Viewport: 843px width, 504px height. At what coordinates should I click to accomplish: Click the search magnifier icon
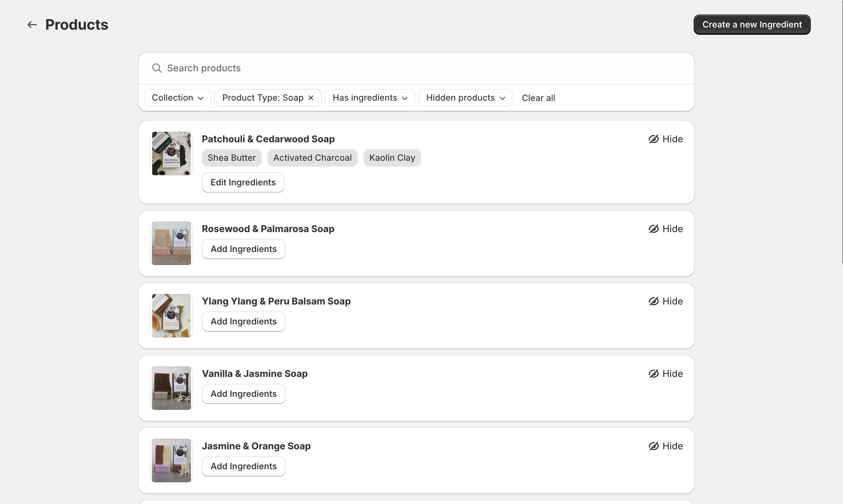[157, 68]
